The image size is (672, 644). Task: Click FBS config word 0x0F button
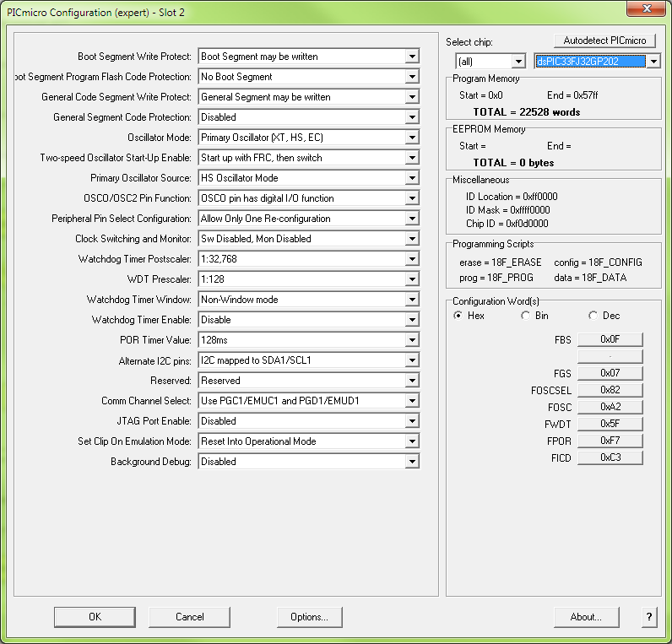pyautogui.click(x=610, y=339)
